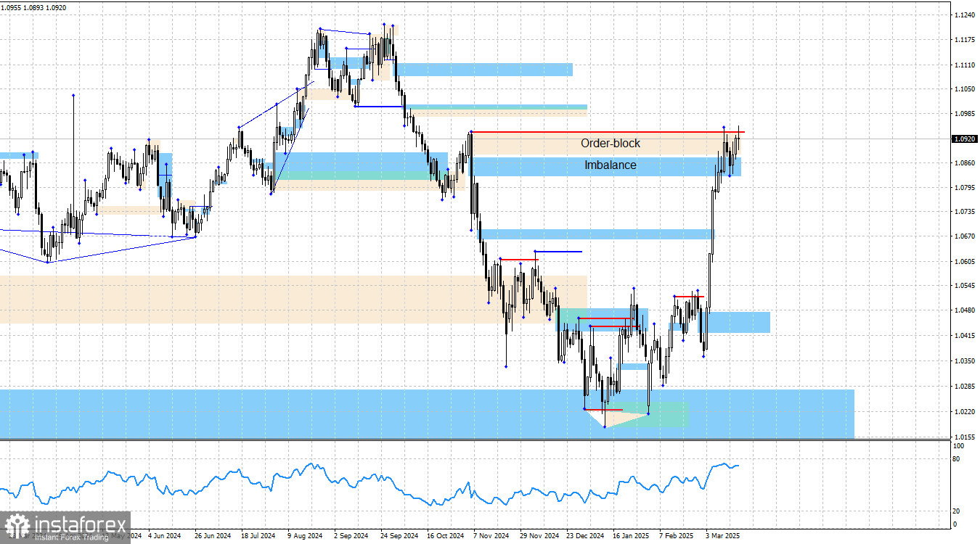Click the 1.0605 price axis label

point(964,262)
